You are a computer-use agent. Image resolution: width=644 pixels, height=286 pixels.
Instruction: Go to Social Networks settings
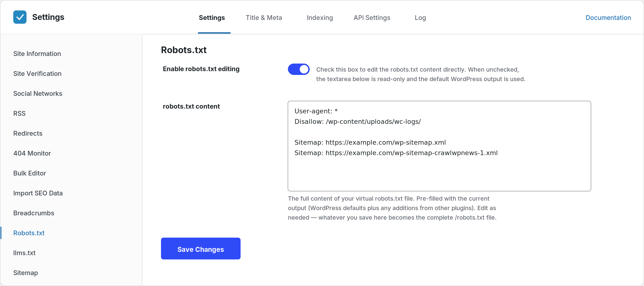tap(37, 93)
